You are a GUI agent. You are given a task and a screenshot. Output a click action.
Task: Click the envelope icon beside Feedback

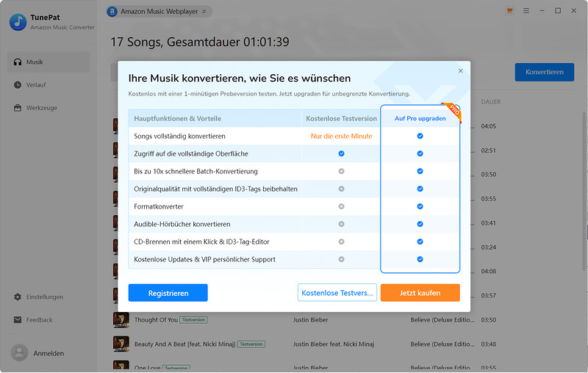click(18, 320)
